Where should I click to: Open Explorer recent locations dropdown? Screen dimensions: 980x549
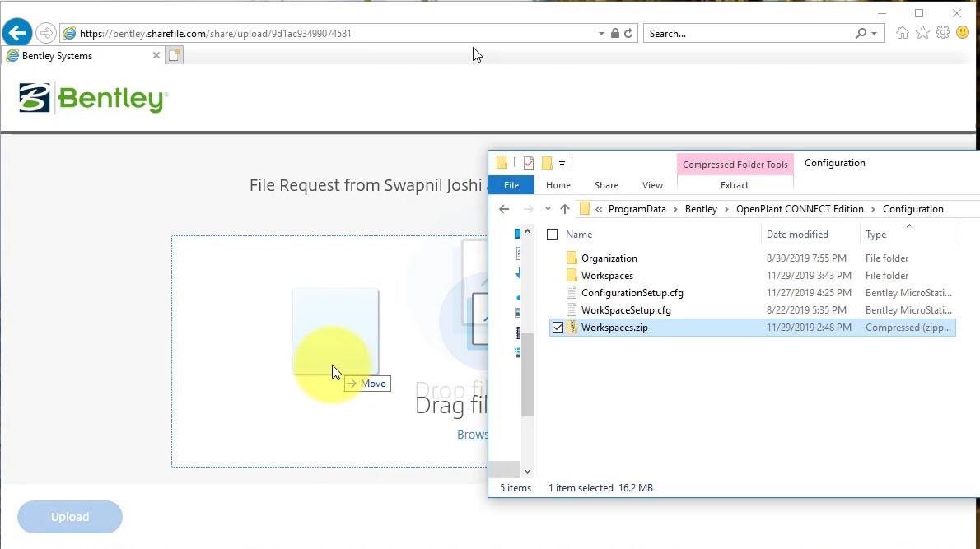click(548, 209)
